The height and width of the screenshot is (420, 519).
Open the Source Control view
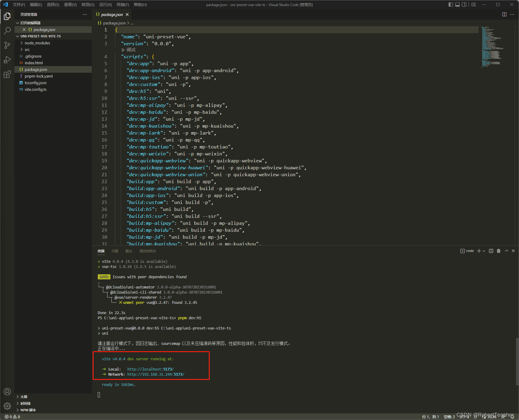[x=7, y=45]
